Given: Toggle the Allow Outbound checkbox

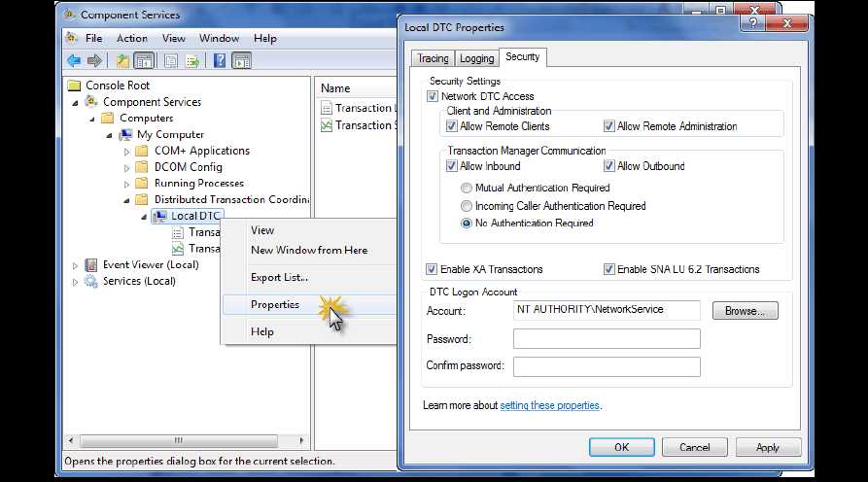Looking at the screenshot, I should pos(608,166).
